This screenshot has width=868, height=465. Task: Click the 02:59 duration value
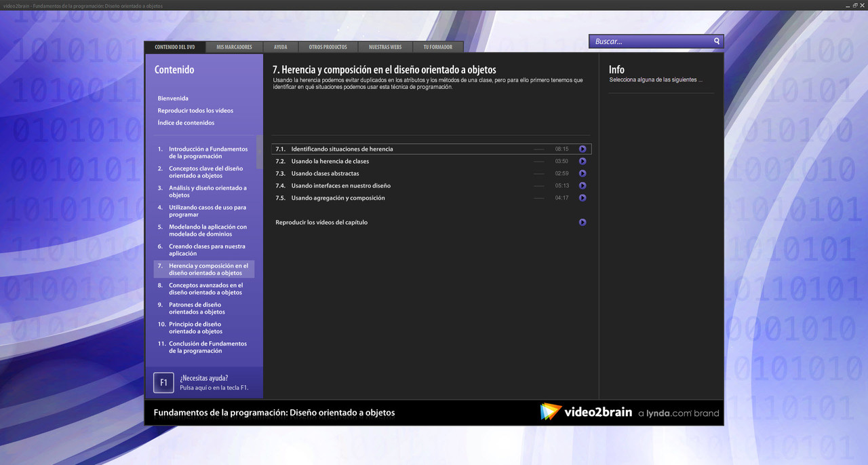coord(561,173)
